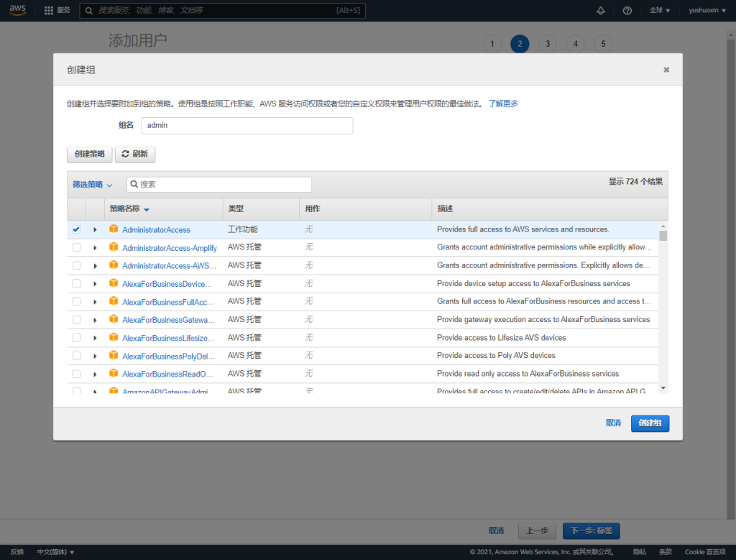
Task: Click the group name input field
Action: pos(247,125)
